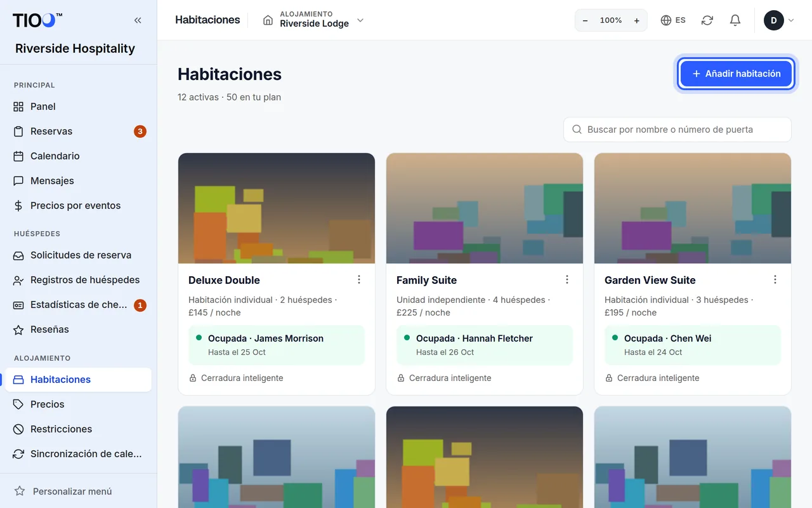812x508 pixels.
Task: Click Ocupada · Chen Wei status
Action: click(x=693, y=345)
